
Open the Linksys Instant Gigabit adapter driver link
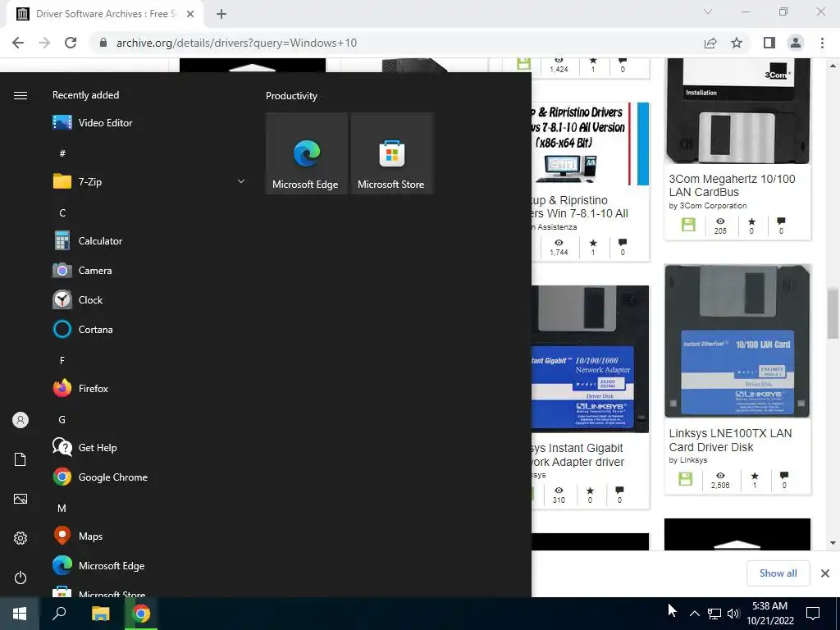point(578,454)
